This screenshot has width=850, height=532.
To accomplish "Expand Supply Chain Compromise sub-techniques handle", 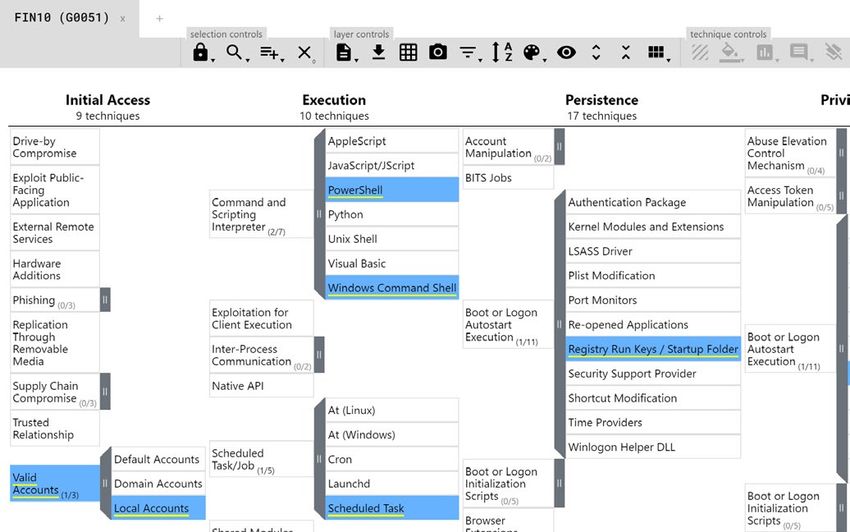I will pos(105,392).
